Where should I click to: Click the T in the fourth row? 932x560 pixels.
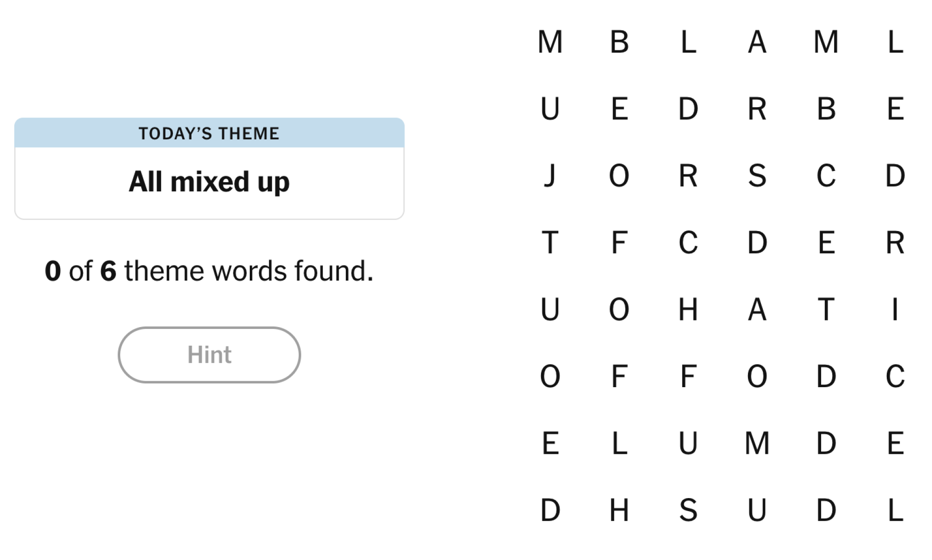pyautogui.click(x=550, y=242)
